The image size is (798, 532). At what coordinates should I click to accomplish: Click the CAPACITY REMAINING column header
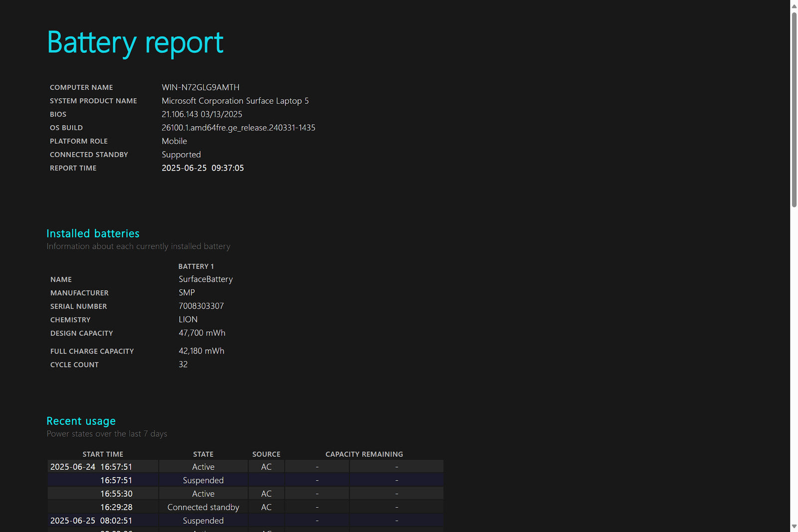(364, 454)
